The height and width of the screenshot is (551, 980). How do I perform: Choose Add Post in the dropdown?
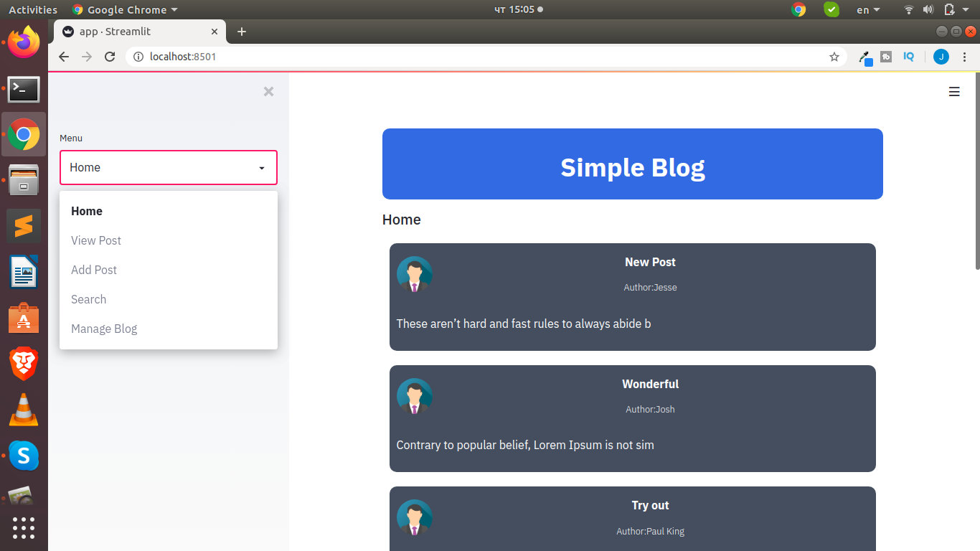[169, 270]
